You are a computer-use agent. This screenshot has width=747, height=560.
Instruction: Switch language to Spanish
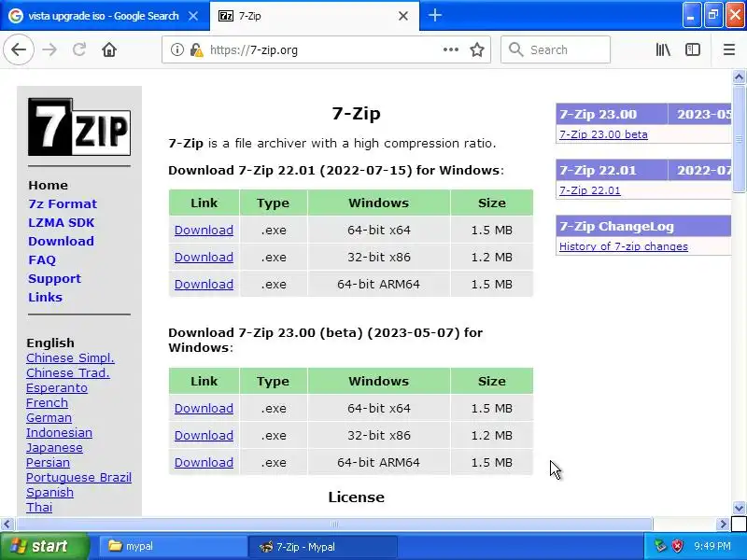[50, 493]
